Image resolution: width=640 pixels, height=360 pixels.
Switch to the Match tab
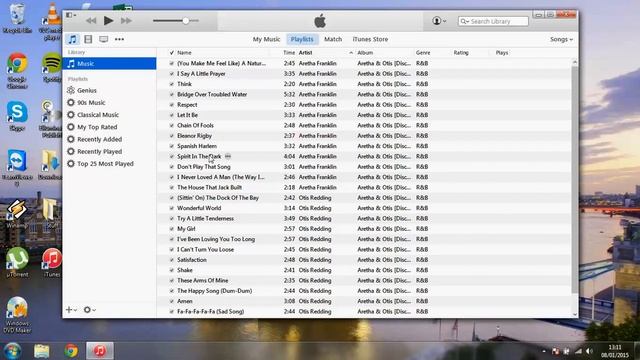333,39
